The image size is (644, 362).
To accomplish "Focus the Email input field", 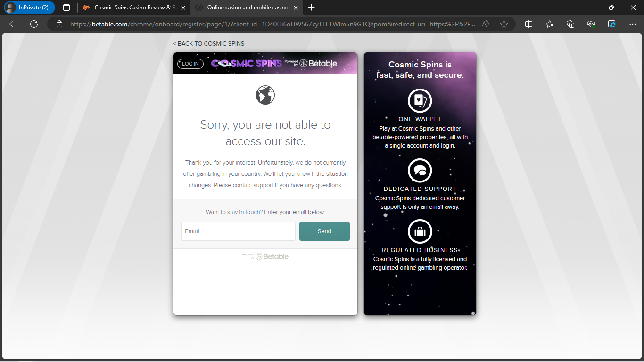I will point(238,231).
